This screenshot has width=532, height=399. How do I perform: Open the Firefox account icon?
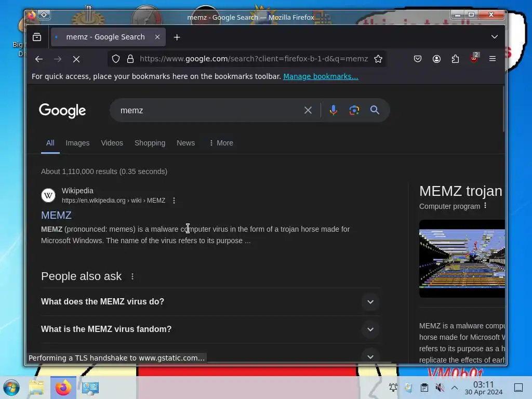click(x=436, y=59)
